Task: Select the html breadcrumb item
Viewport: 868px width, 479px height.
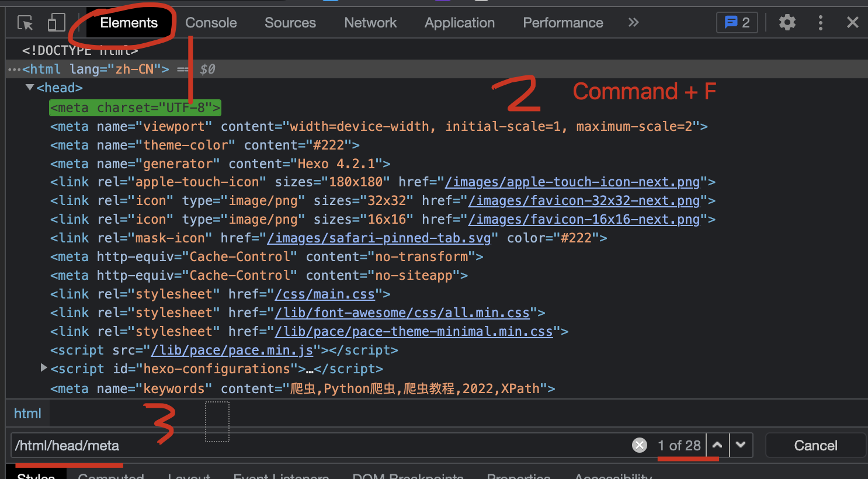Action: point(27,414)
